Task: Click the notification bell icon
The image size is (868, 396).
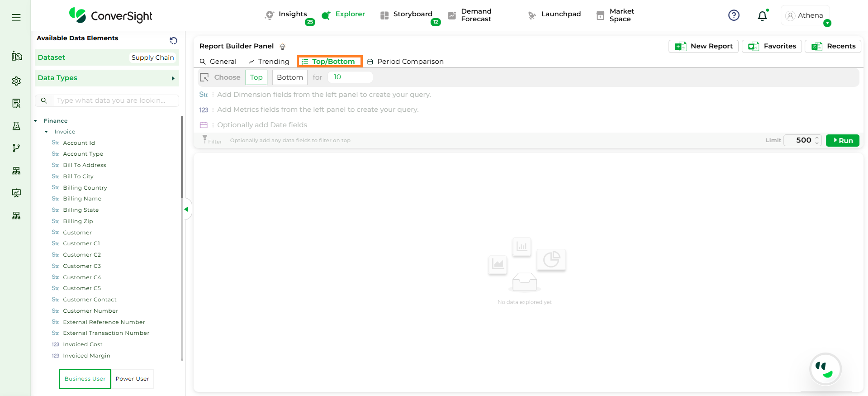Action: click(x=762, y=16)
